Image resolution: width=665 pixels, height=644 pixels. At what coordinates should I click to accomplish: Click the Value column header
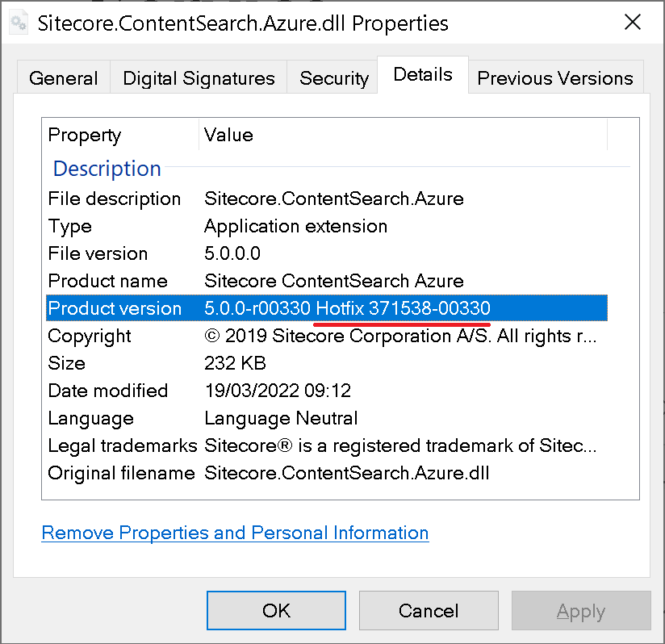coord(228,135)
